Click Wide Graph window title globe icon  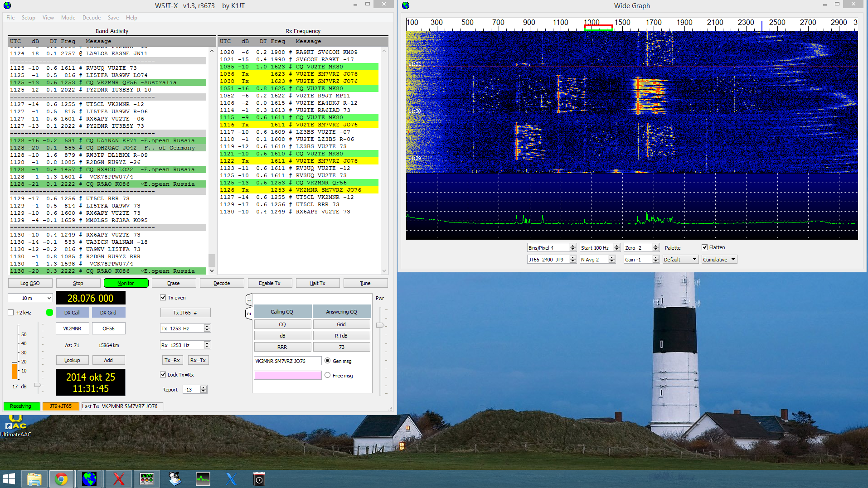406,5
